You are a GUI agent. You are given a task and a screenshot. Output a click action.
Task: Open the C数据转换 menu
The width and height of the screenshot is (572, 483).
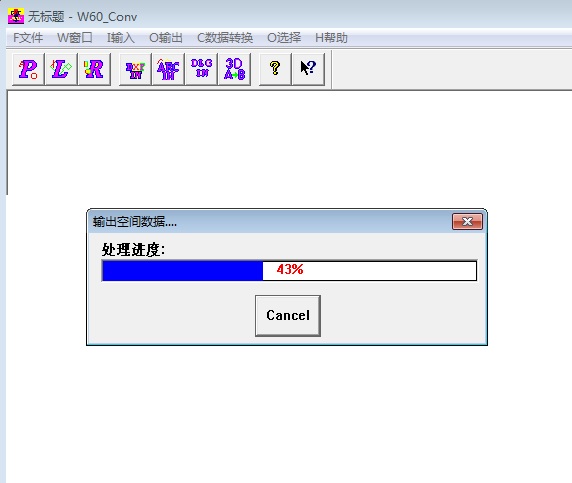point(225,38)
